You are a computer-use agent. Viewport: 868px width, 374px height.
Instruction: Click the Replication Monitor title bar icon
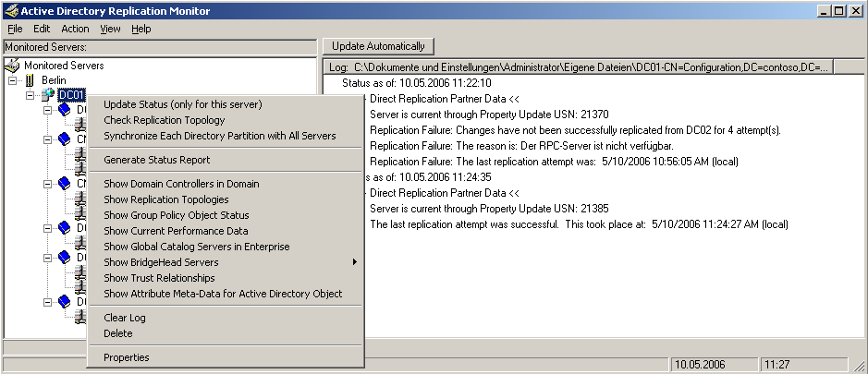10,10
